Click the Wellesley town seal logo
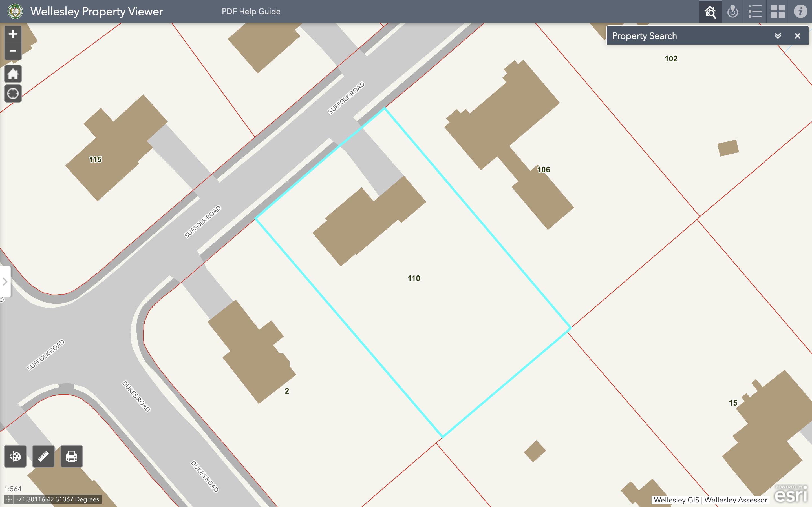This screenshot has width=812, height=507. point(15,11)
